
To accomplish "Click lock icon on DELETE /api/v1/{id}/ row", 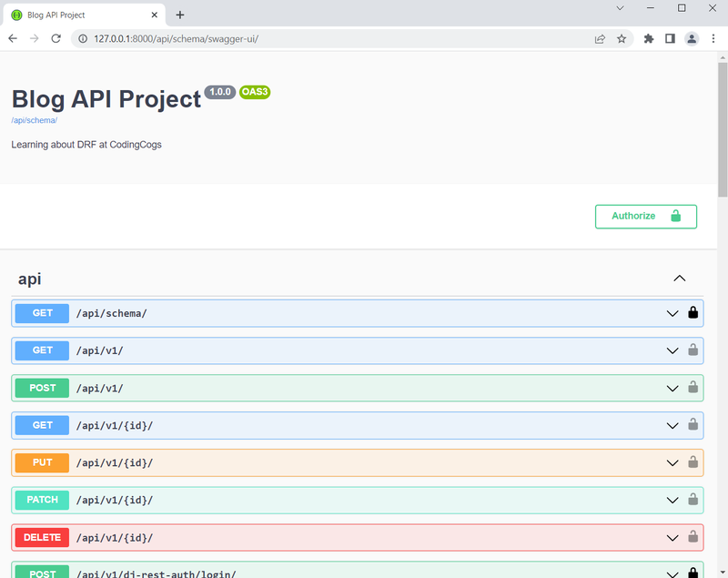I will tap(693, 537).
